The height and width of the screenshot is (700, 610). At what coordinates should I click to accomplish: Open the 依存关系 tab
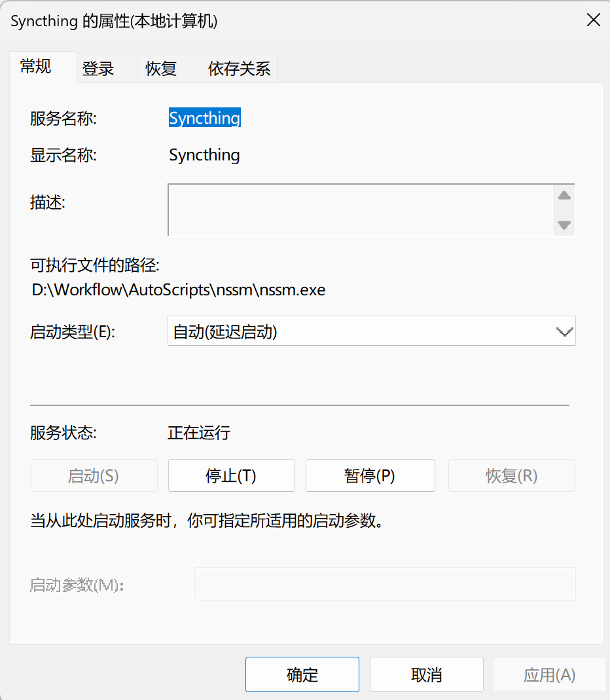pyautogui.click(x=239, y=69)
